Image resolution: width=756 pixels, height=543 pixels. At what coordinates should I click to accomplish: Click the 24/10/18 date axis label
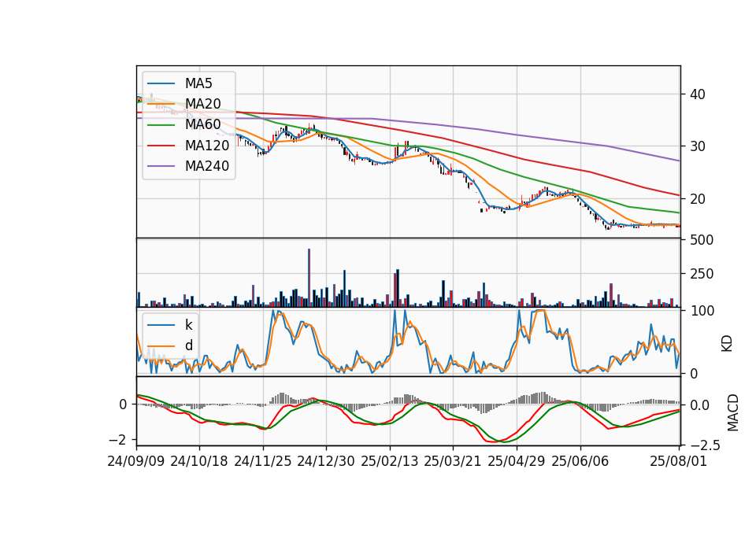[x=199, y=461]
